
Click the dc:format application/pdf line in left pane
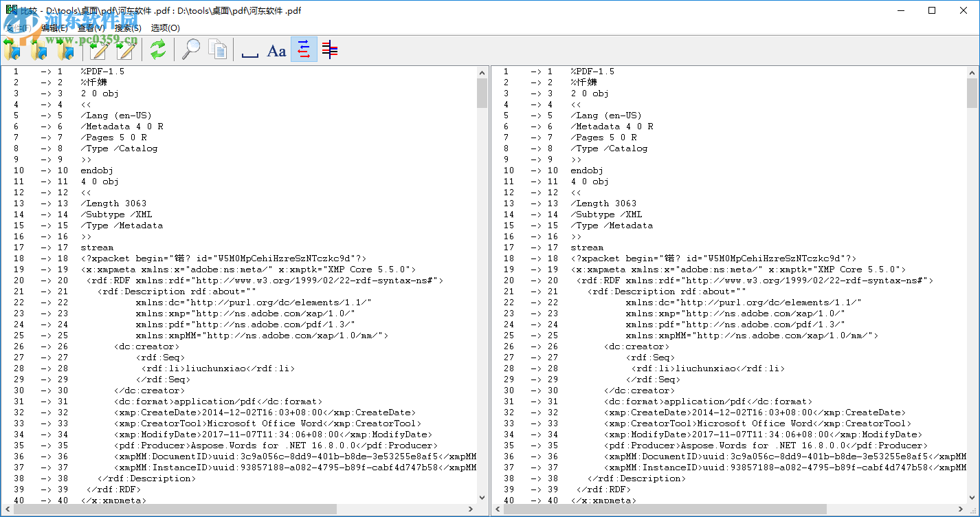[218, 401]
